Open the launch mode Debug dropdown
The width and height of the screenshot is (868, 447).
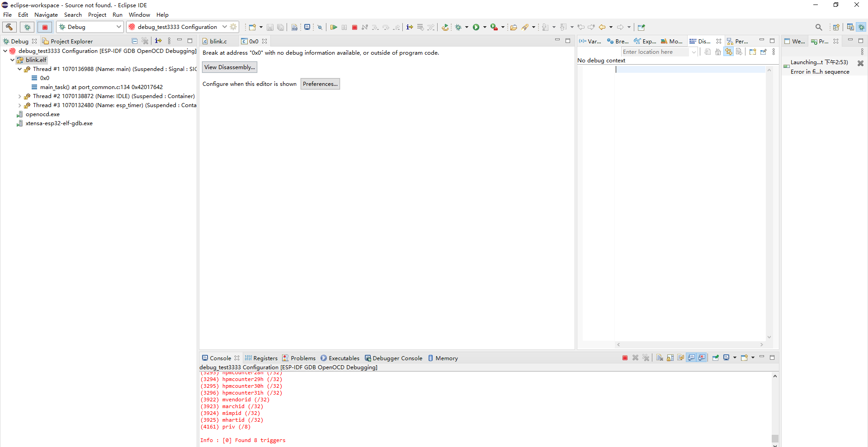(x=90, y=27)
